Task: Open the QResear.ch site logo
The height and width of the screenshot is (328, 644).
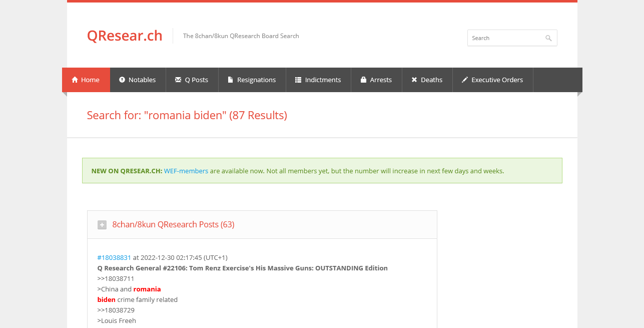Action: (125, 36)
